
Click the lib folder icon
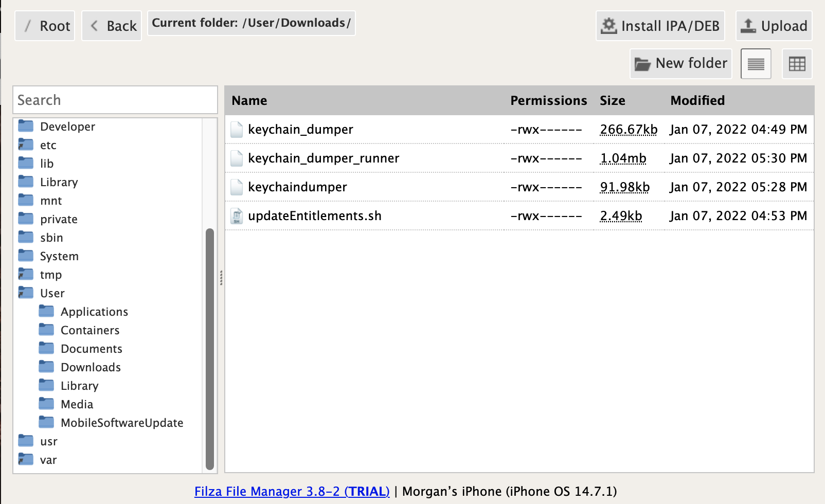(26, 163)
